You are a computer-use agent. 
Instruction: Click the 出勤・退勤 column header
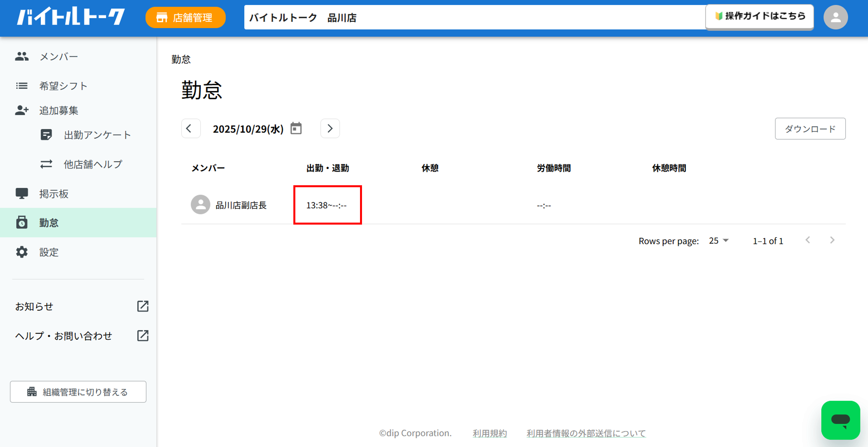(x=328, y=168)
